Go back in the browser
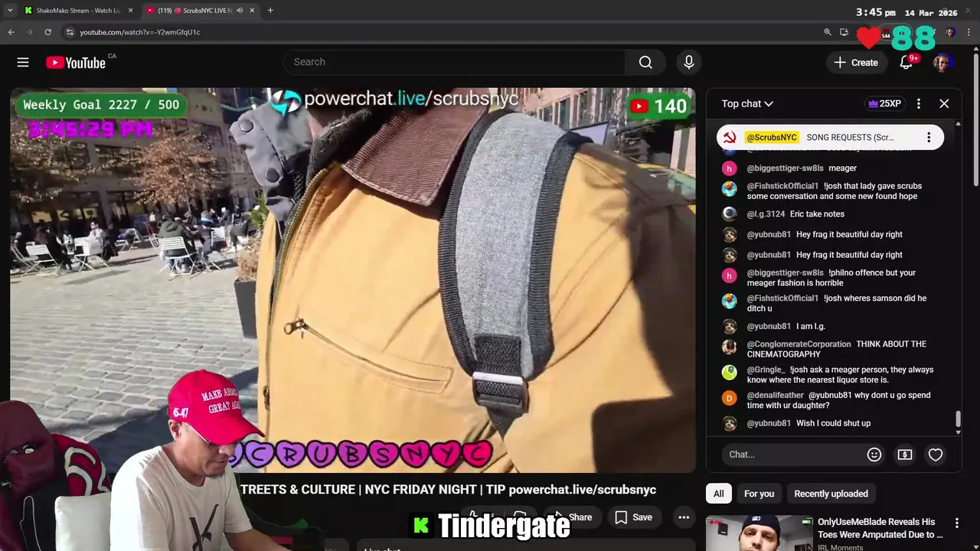This screenshot has height=551, width=980. click(x=11, y=32)
